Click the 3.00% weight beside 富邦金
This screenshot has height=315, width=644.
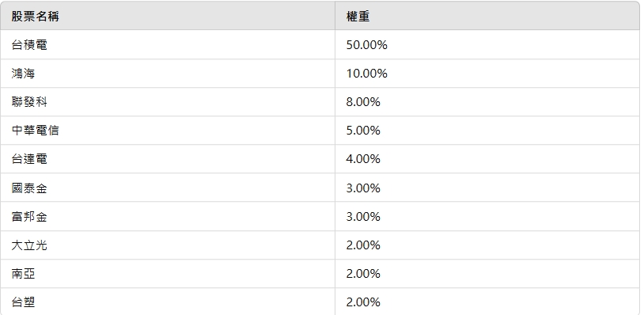click(363, 216)
